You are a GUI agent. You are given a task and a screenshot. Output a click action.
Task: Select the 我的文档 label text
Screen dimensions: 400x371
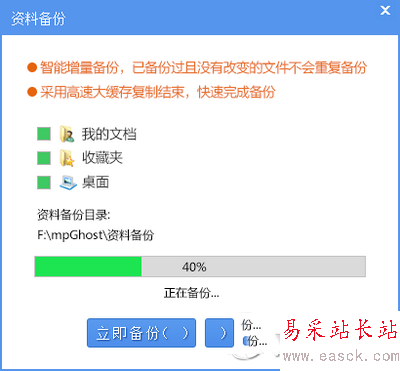tap(109, 134)
